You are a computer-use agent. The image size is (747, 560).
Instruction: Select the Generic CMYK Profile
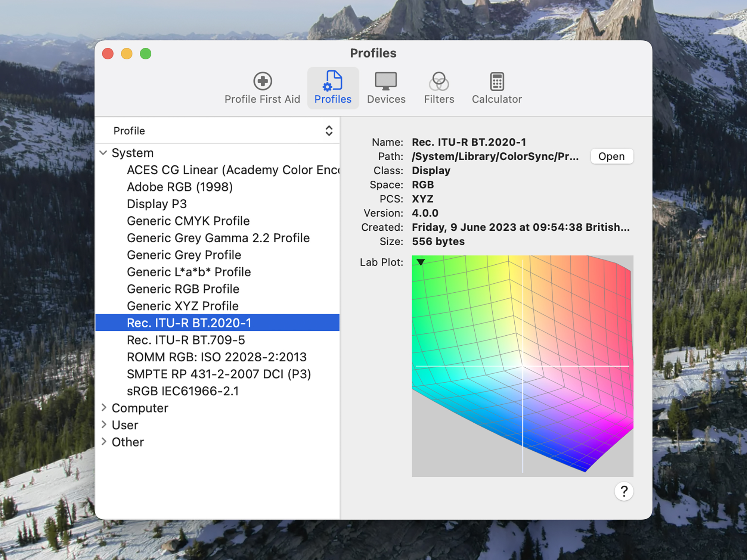tap(188, 221)
